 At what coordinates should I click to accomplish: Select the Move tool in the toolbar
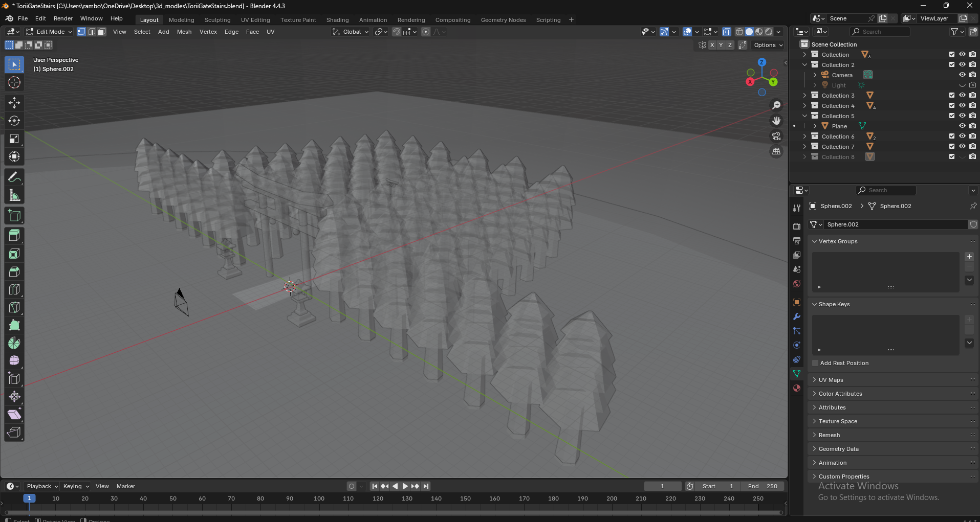tap(14, 103)
